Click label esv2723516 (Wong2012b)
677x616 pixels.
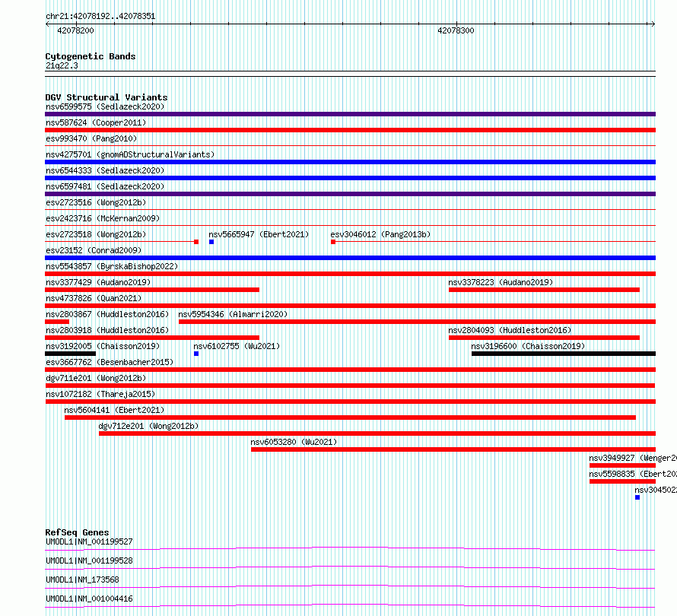[x=96, y=202]
